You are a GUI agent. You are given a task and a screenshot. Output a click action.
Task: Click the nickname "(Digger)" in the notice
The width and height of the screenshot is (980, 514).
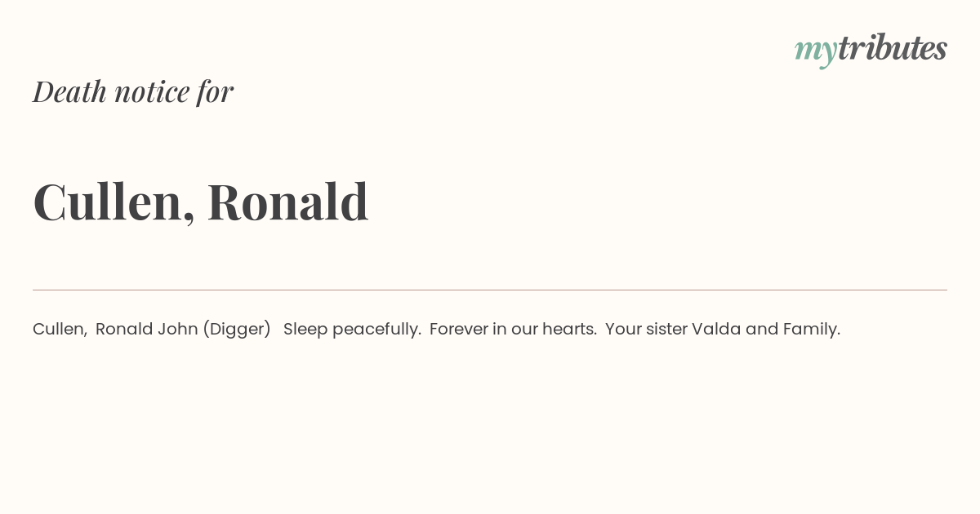click(x=237, y=330)
